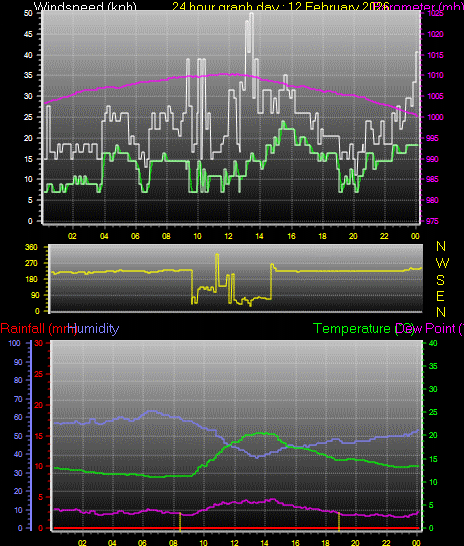Select the 360 wind direction axis value
The width and height of the screenshot is (464, 546).
31,247
